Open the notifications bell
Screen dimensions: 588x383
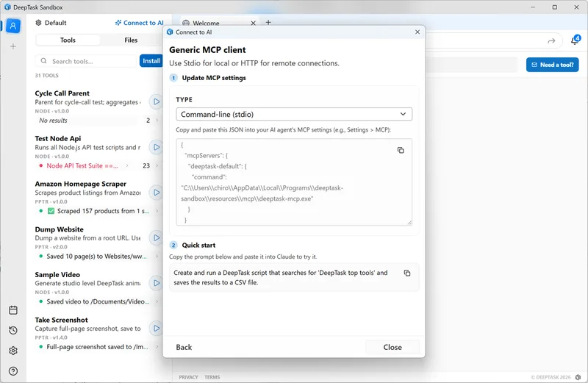click(x=574, y=41)
